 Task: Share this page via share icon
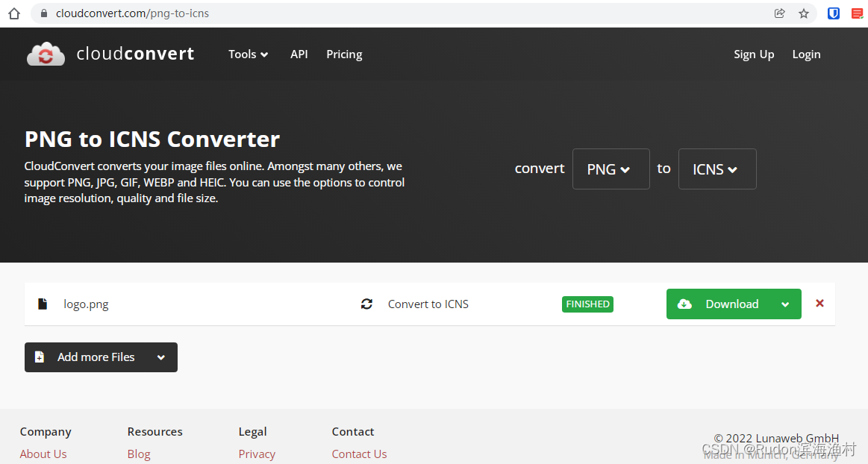(779, 13)
